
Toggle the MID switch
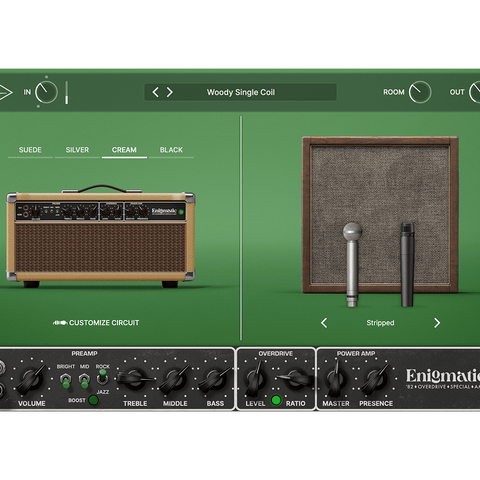(x=84, y=380)
